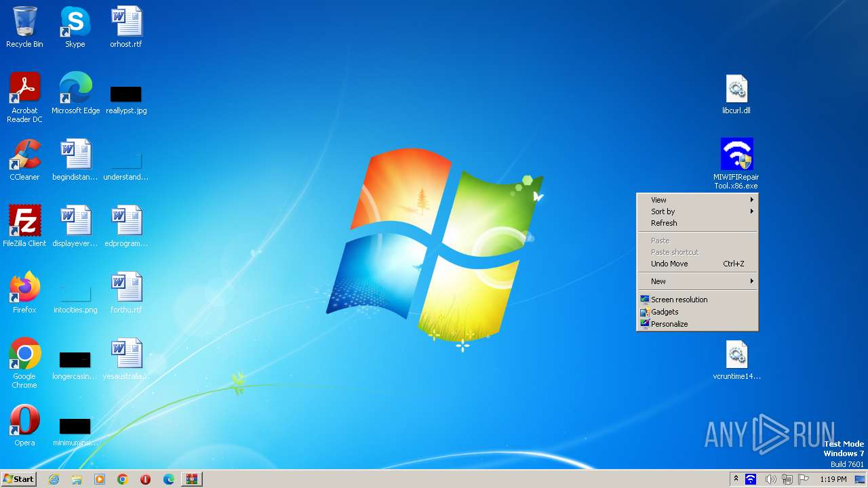Open Windows Explorer from the taskbar
The image size is (868, 488).
pos(77,479)
